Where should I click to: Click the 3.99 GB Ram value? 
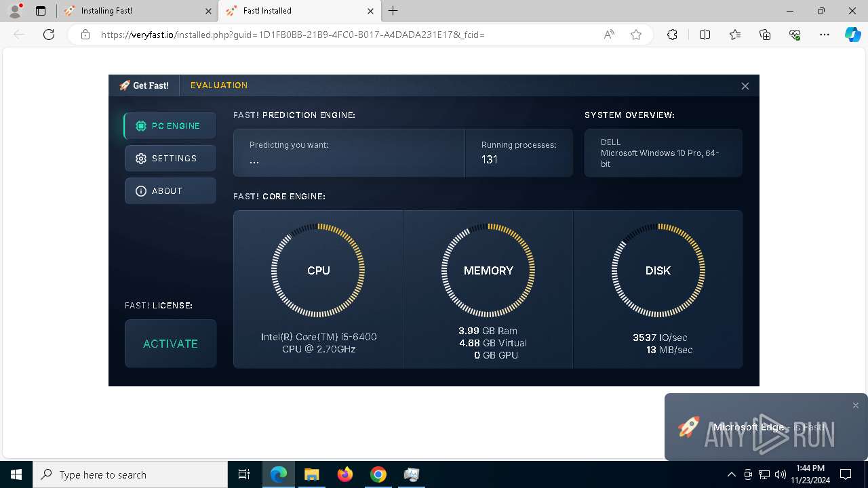(x=488, y=331)
